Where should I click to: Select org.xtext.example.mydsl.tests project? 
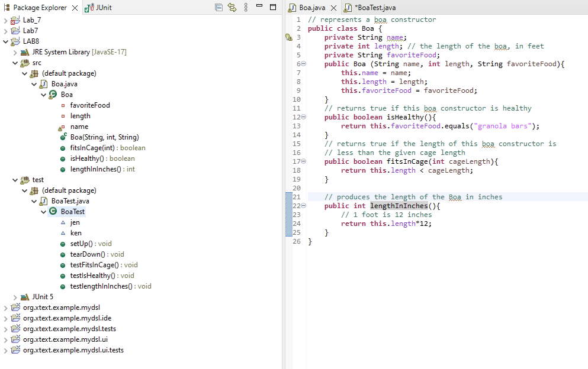pos(69,329)
